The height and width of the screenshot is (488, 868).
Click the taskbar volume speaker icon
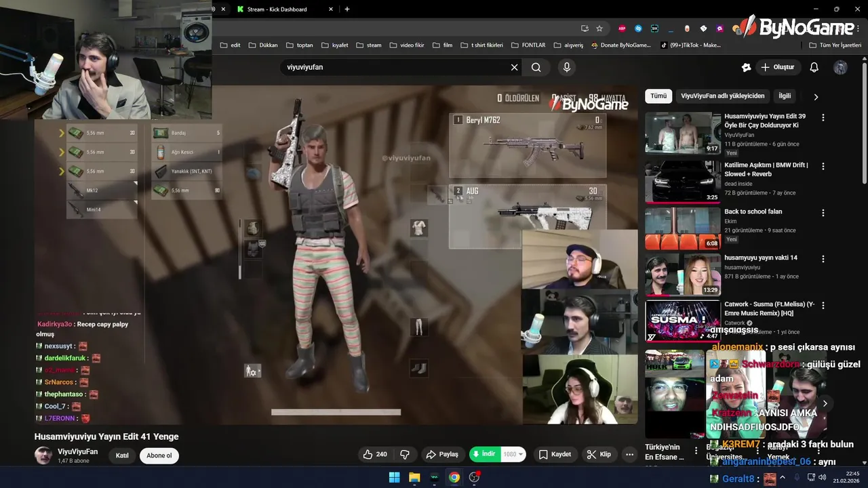[x=822, y=477]
